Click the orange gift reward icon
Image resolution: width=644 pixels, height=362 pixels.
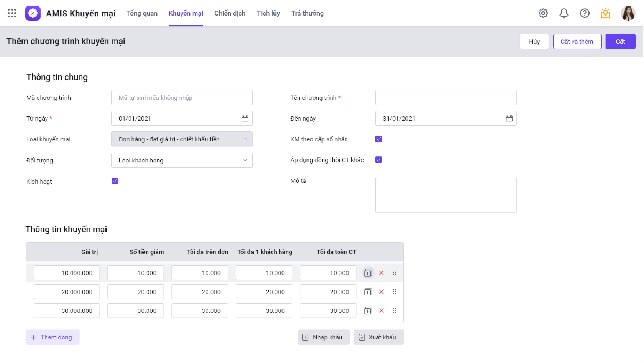[x=605, y=13]
